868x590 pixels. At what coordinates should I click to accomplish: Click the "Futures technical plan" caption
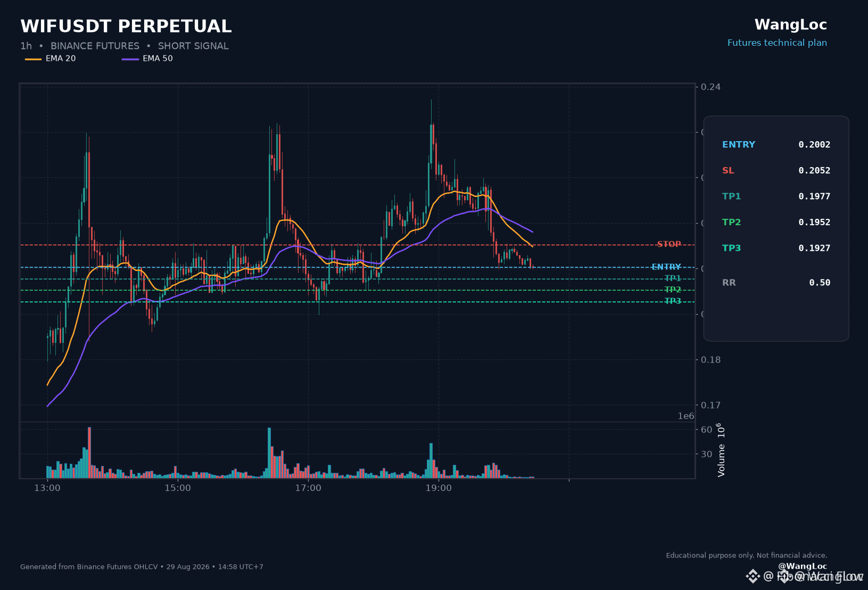point(777,43)
